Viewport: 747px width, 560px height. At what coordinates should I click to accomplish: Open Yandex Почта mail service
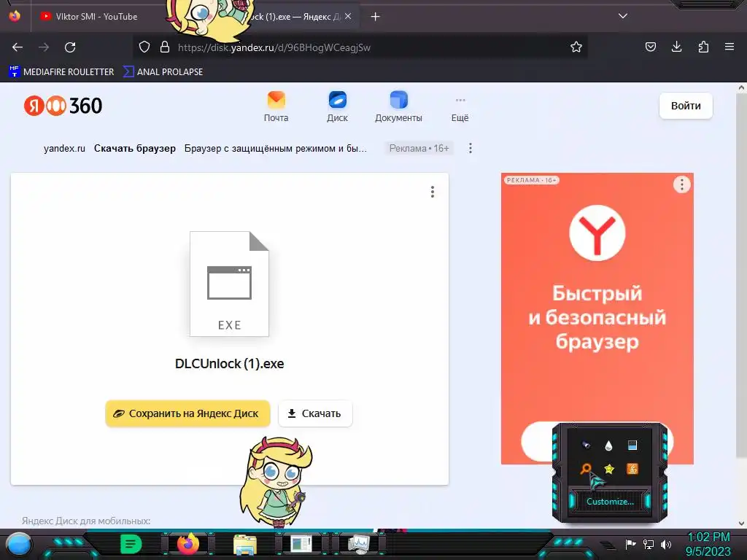click(276, 106)
